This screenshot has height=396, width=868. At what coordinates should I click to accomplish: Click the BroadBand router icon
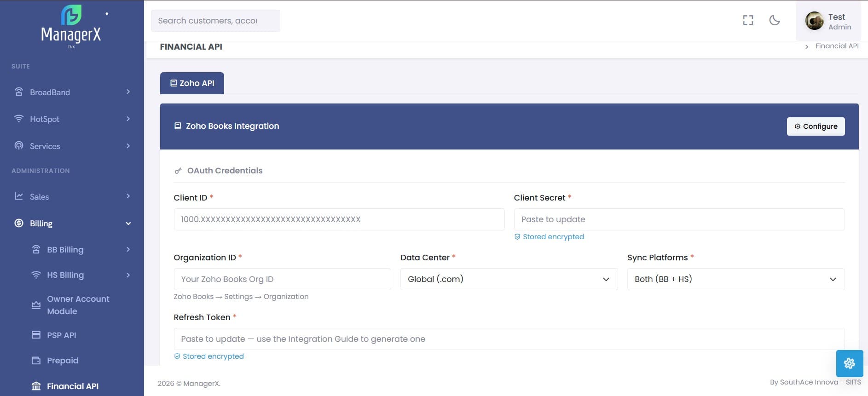tap(19, 92)
